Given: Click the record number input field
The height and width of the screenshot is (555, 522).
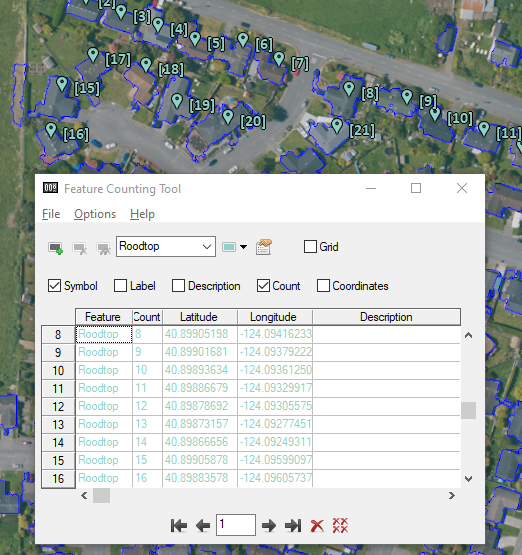Looking at the screenshot, I should click(x=236, y=525).
